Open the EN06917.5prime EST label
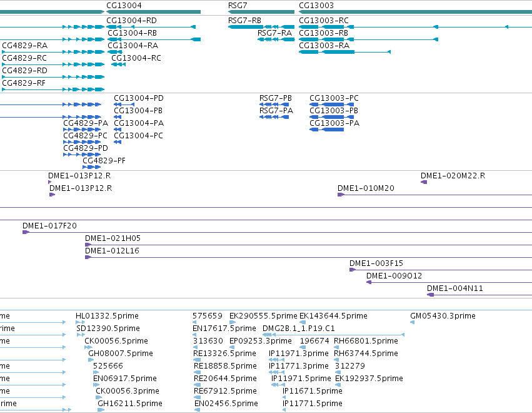This screenshot has height=413, width=532. tap(125, 379)
